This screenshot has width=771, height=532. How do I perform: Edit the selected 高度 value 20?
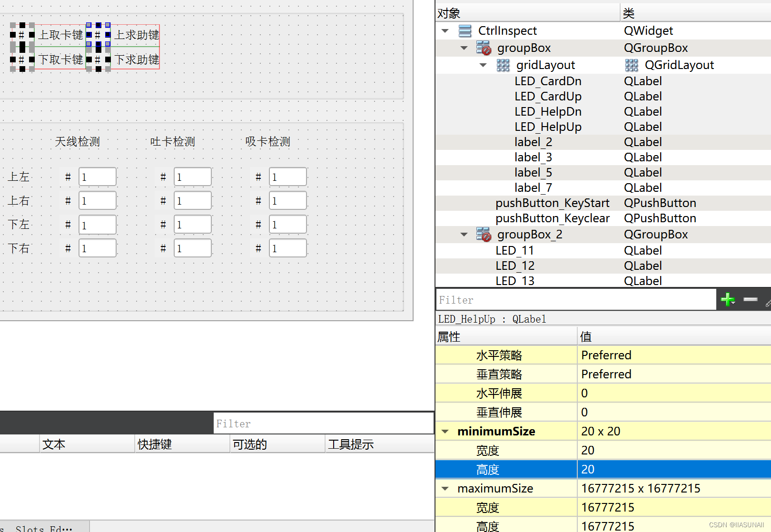coord(674,470)
